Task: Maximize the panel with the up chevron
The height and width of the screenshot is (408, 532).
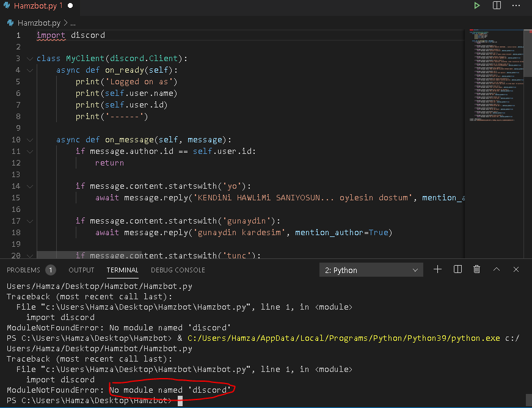Action: 497,269
